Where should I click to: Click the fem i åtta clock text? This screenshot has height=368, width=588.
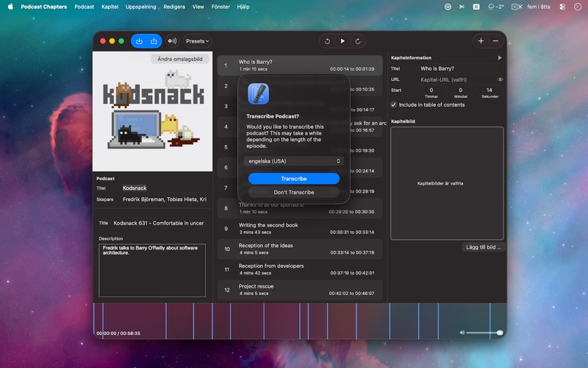[x=539, y=7]
